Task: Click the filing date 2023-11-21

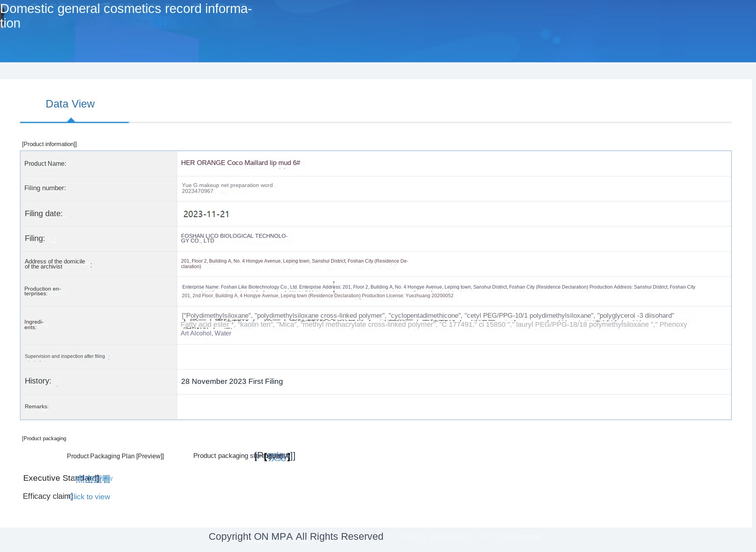Action: point(206,214)
